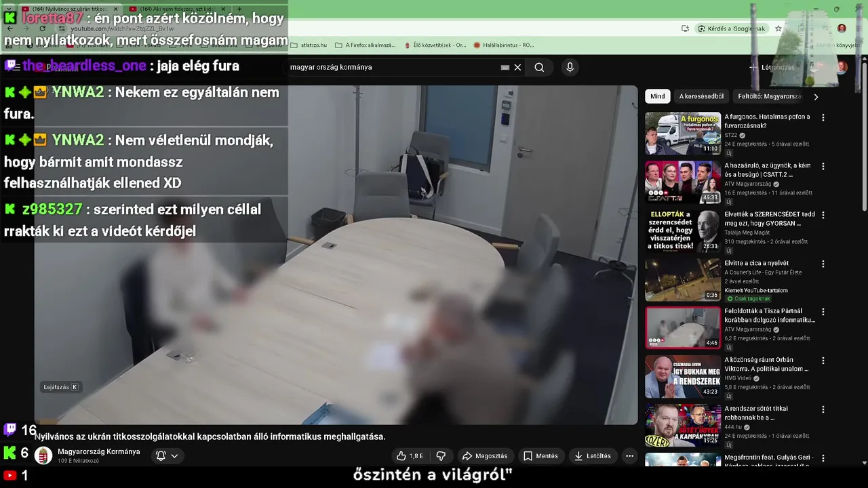
Task: Open the 'Halállabirintus' bookmark
Action: coord(504,45)
